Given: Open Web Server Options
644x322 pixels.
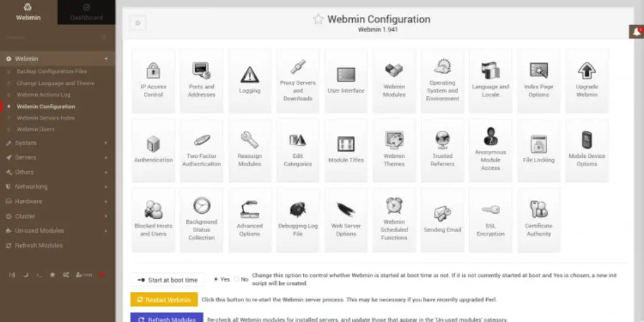Looking at the screenshot, I should click(346, 220).
